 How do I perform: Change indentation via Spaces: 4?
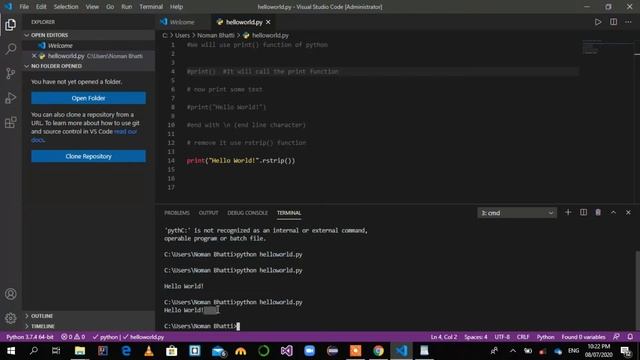coord(476,337)
